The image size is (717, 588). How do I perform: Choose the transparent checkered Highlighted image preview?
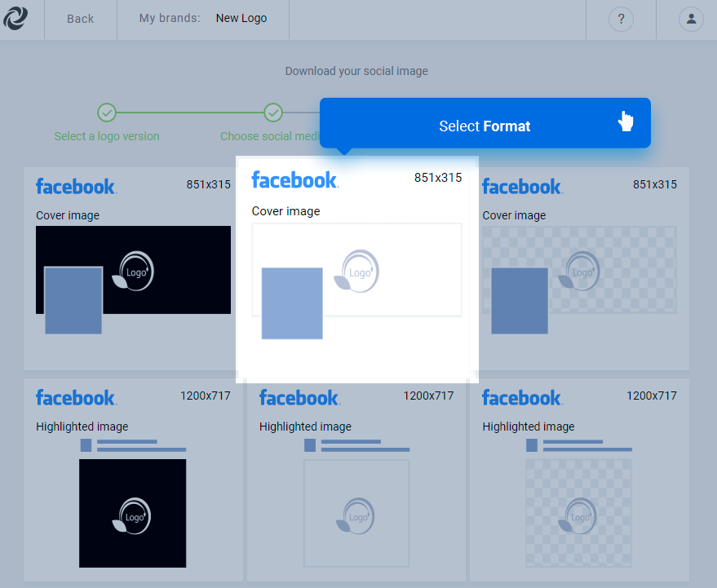tap(578, 513)
